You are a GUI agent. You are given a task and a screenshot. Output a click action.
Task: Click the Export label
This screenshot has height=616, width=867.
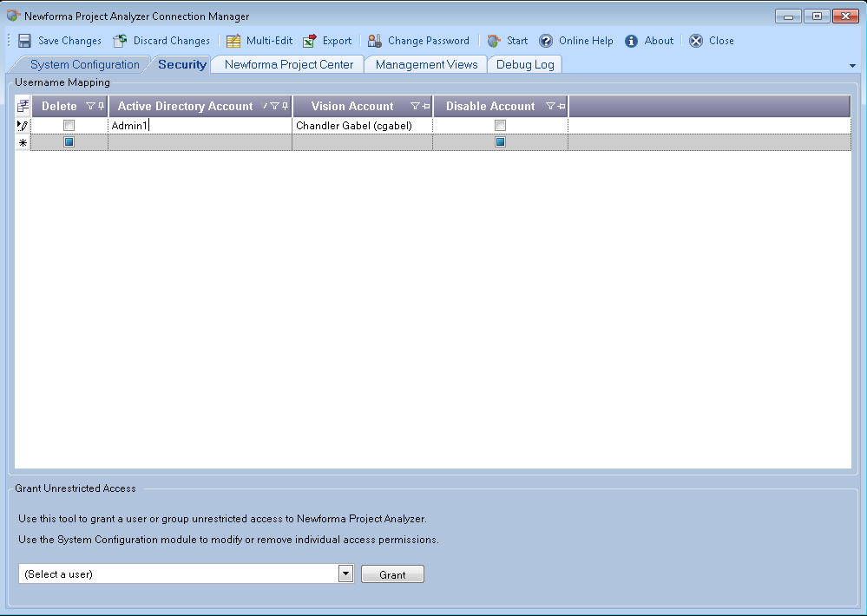[338, 41]
